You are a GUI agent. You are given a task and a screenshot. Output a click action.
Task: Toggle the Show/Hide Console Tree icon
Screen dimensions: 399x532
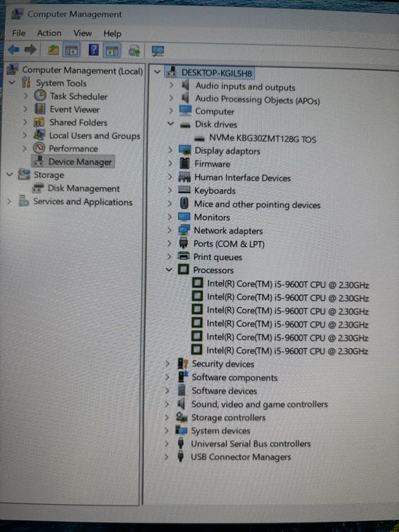click(71, 51)
